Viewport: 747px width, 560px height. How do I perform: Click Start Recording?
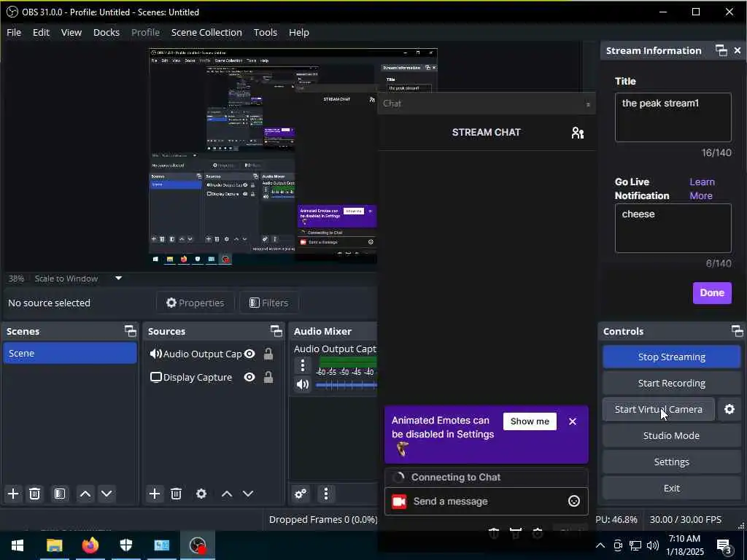(x=671, y=384)
